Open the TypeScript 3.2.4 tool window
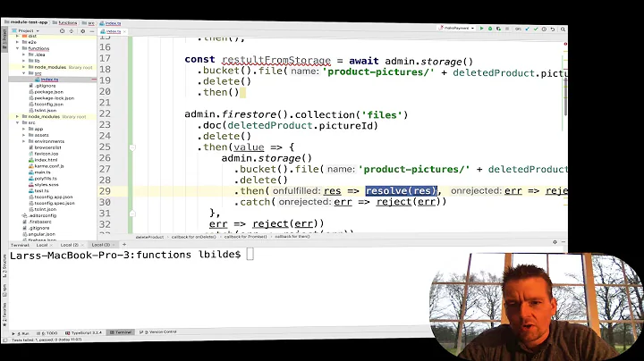Image resolution: width=644 pixels, height=361 pixels. click(x=83, y=332)
